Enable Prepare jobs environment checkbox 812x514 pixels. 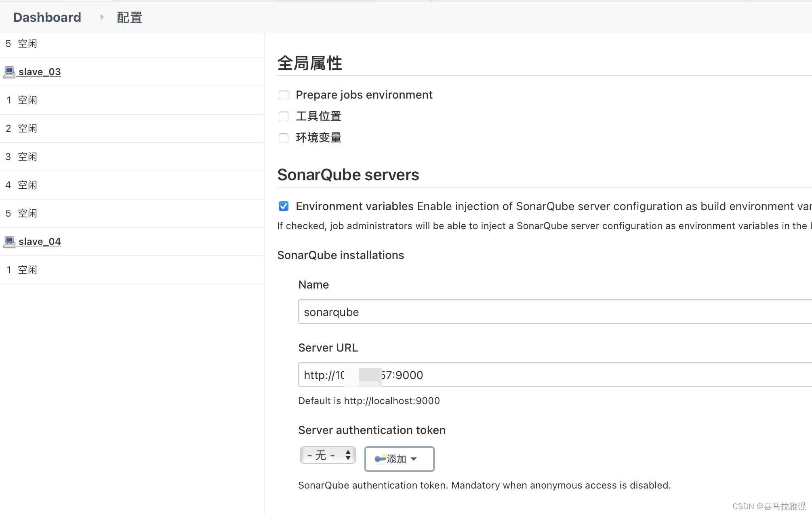(284, 95)
